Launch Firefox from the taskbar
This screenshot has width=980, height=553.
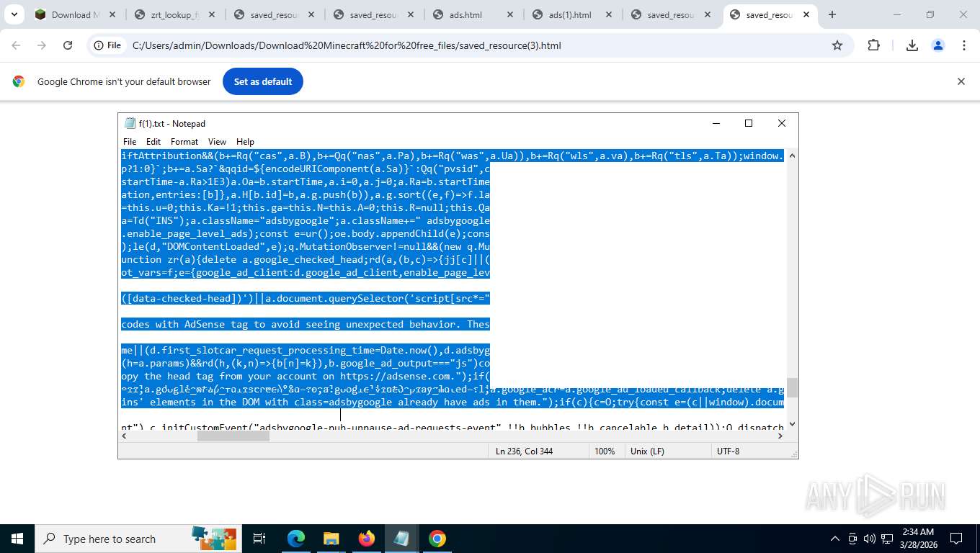tap(366, 539)
